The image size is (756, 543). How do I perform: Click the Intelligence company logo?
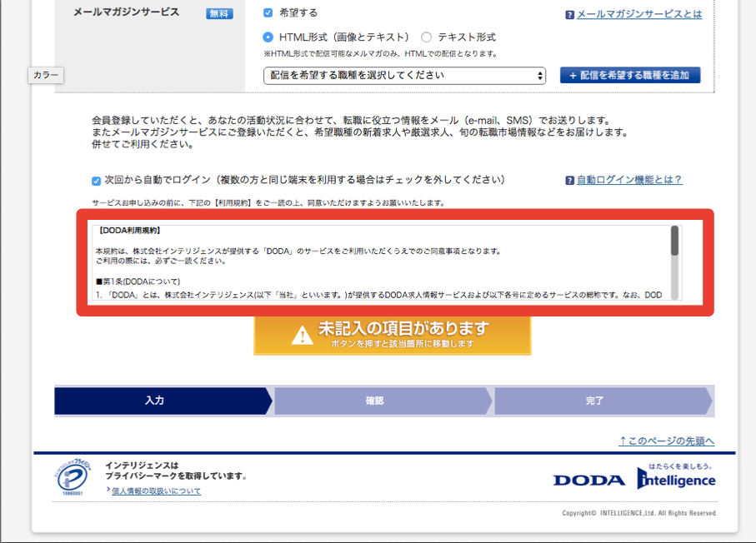pos(676,478)
